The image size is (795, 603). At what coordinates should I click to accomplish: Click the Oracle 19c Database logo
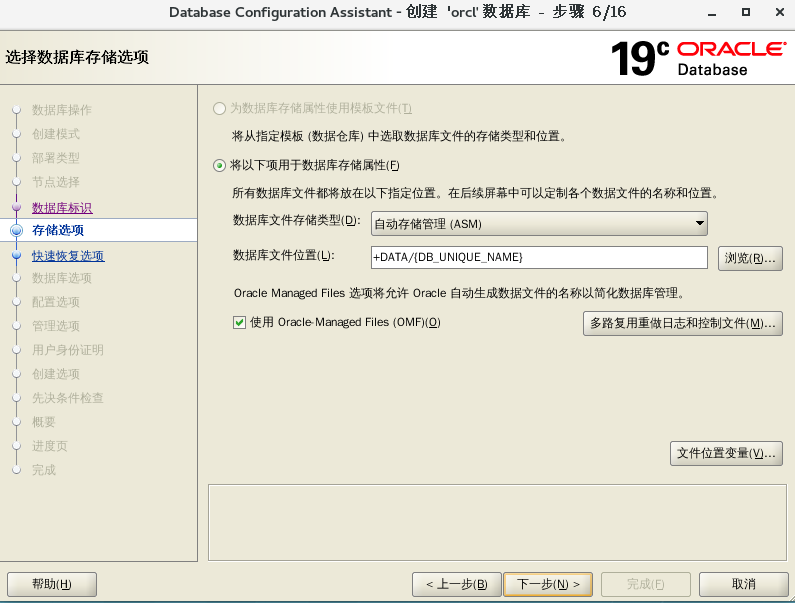coord(698,58)
